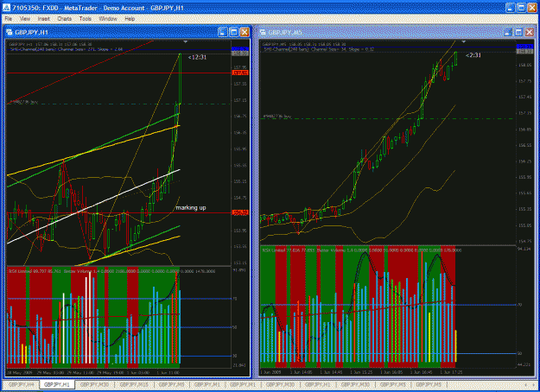Click the blue price tag atop H1 axis
The image size is (540, 392).
click(240, 49)
